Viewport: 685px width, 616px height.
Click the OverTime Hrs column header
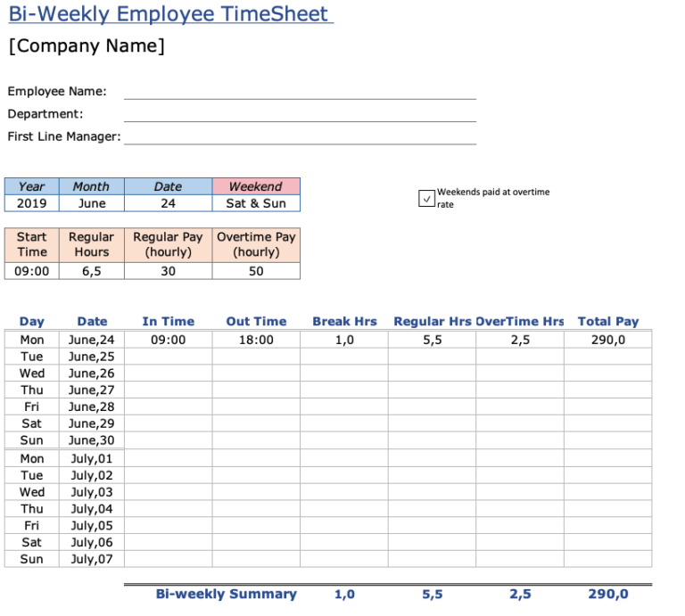[520, 321]
